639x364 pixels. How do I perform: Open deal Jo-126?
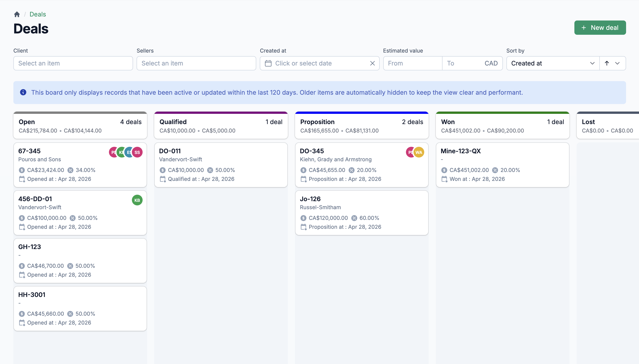click(x=362, y=213)
